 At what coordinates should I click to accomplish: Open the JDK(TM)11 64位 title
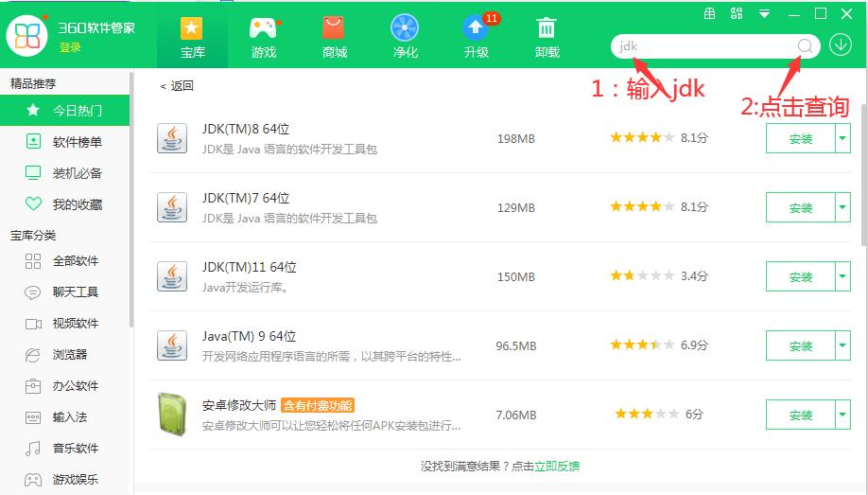click(249, 267)
